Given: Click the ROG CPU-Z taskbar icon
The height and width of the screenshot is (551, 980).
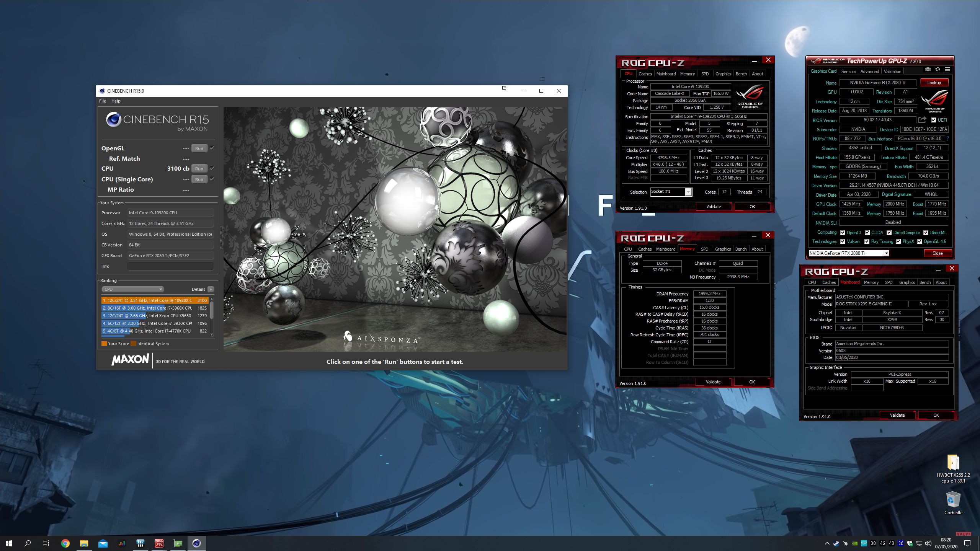Looking at the screenshot, I should point(159,543).
